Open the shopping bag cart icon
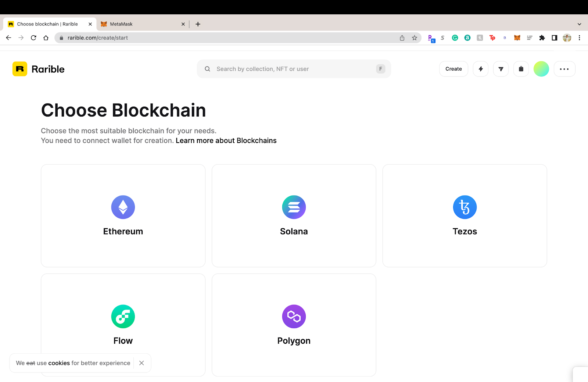The image size is (588, 382). 521,69
